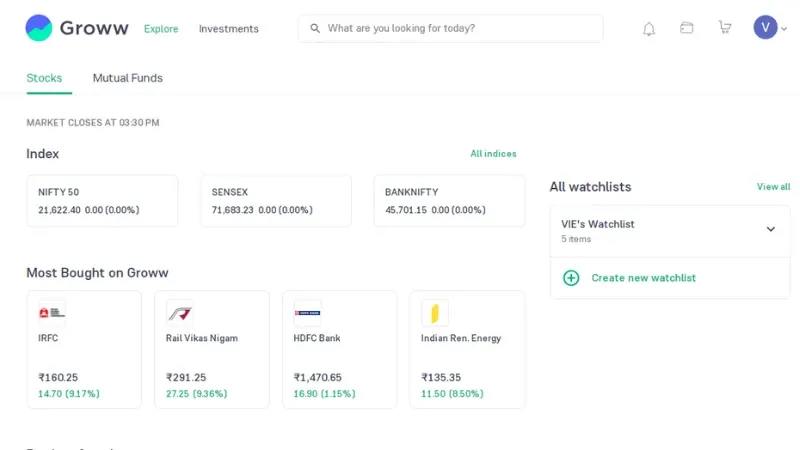The image size is (800, 450).
Task: Click the 16.90 (1.15%) change value
Action: [324, 394]
